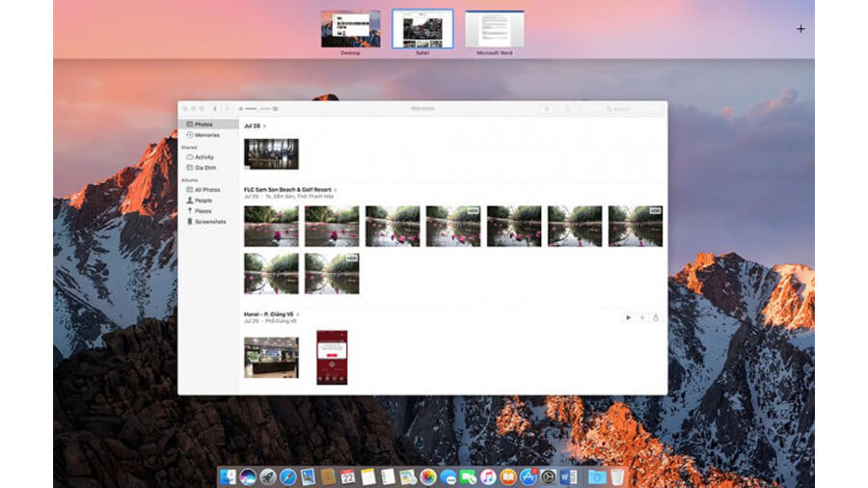This screenshot has height=488, width=868.
Task: Open the People album
Action: point(203,201)
